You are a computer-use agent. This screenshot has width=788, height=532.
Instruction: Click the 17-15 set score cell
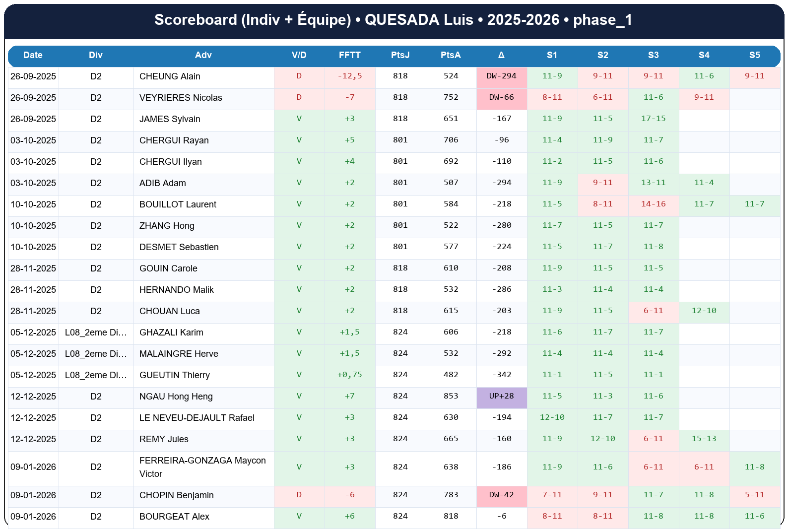tap(653, 119)
